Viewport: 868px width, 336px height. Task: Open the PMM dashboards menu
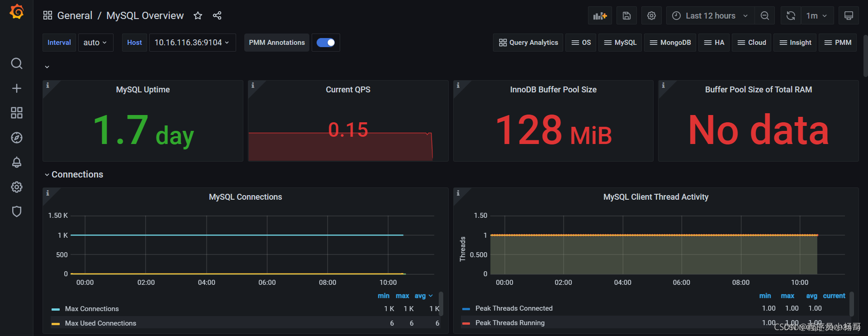838,43
